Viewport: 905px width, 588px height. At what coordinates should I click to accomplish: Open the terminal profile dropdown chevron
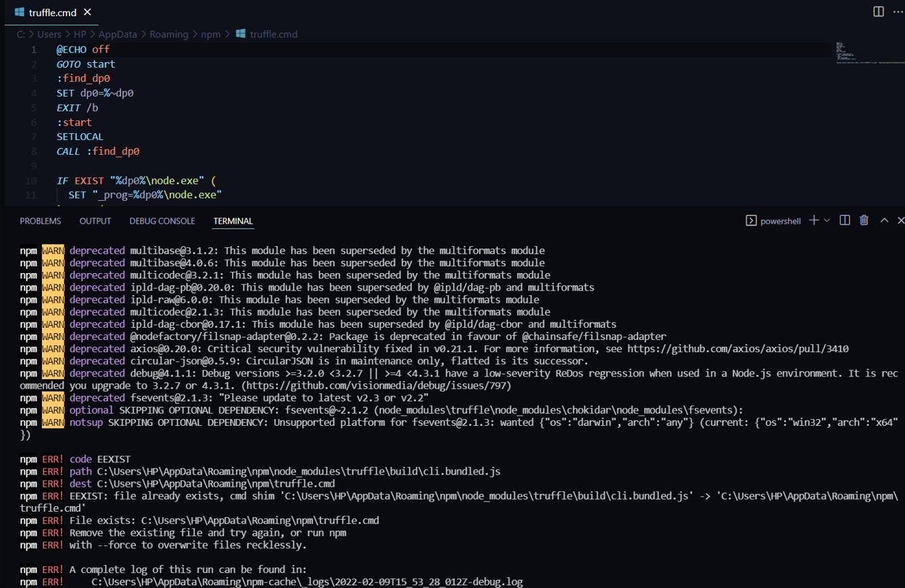coord(826,220)
